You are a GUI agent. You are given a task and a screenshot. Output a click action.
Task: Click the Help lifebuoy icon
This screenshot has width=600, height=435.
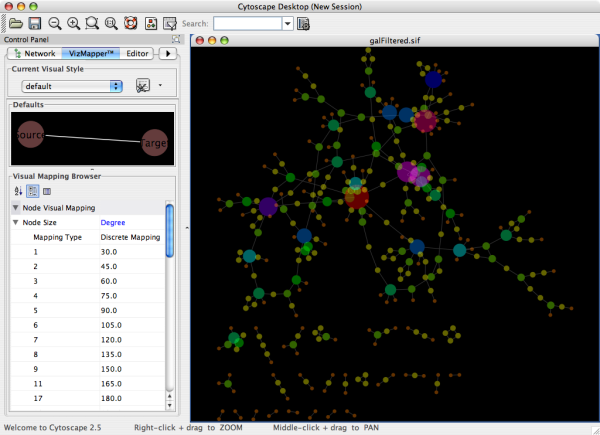coord(129,23)
